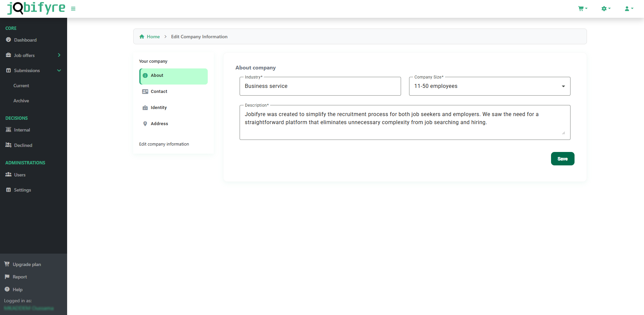
Task: Switch to the Contact tab
Action: click(x=159, y=92)
